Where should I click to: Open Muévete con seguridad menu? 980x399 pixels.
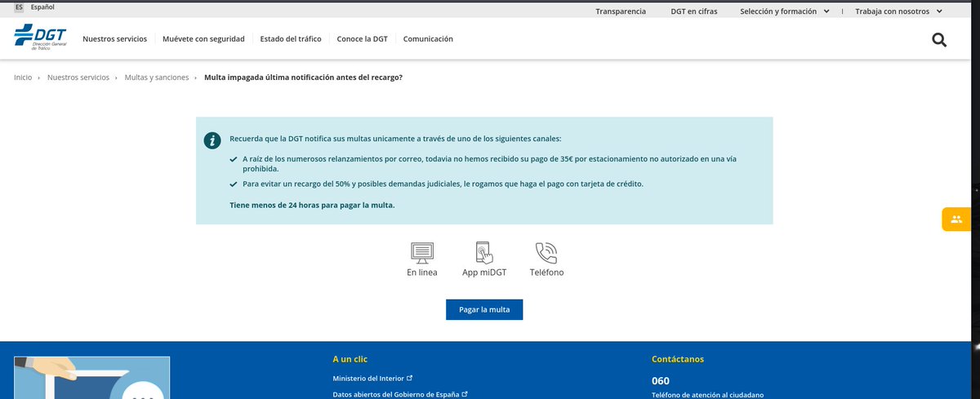[203, 38]
